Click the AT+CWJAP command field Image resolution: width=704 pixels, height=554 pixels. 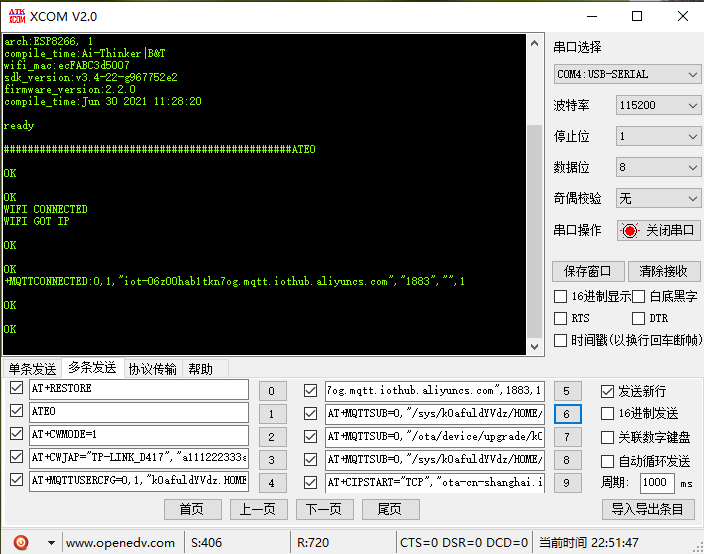[x=139, y=458]
